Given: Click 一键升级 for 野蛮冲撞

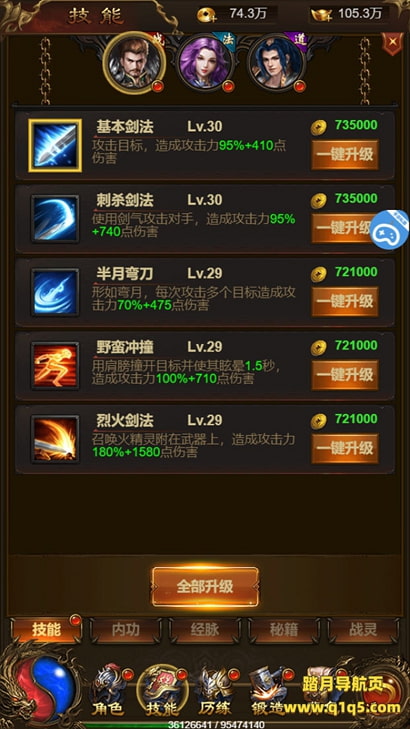Looking at the screenshot, I should click(x=345, y=375).
